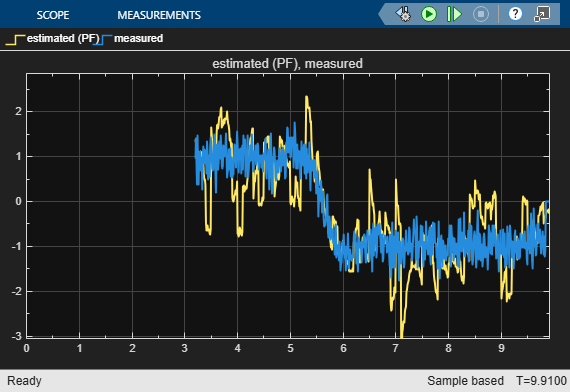Click the yellow step-line legend icon
Viewport: 570px width, 392px height.
(15, 40)
